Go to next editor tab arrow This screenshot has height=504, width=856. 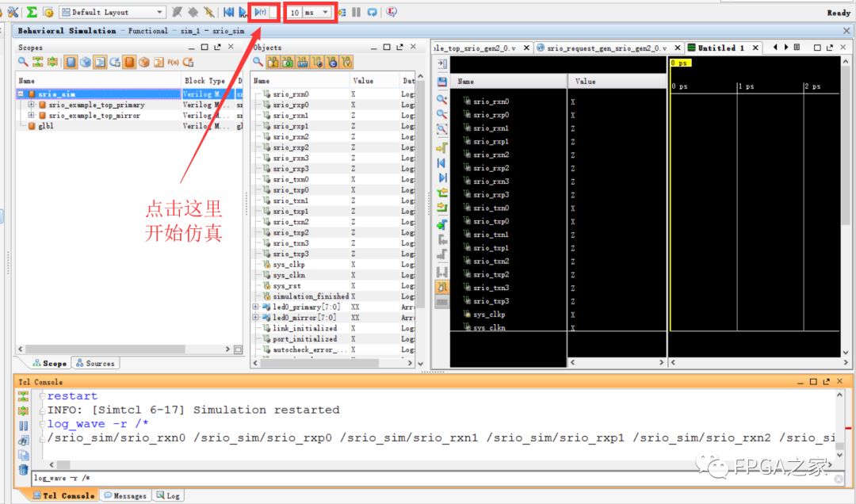tap(786, 48)
